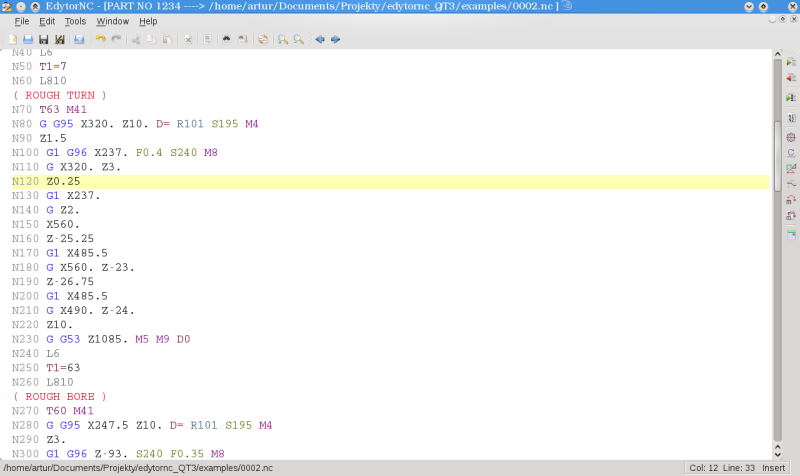Click the green arrow block-skip sidebar icon
The width and height of the screenshot is (800, 476).
pyautogui.click(x=791, y=97)
